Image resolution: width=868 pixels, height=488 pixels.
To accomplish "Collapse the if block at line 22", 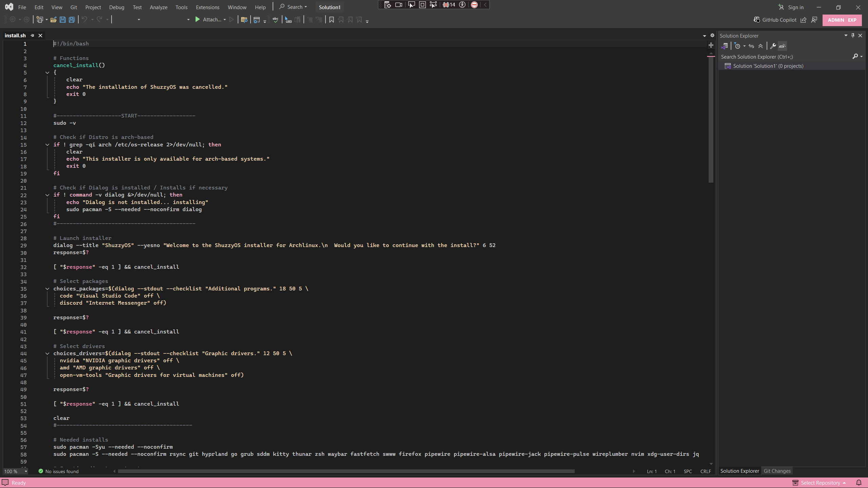I will tap(47, 195).
